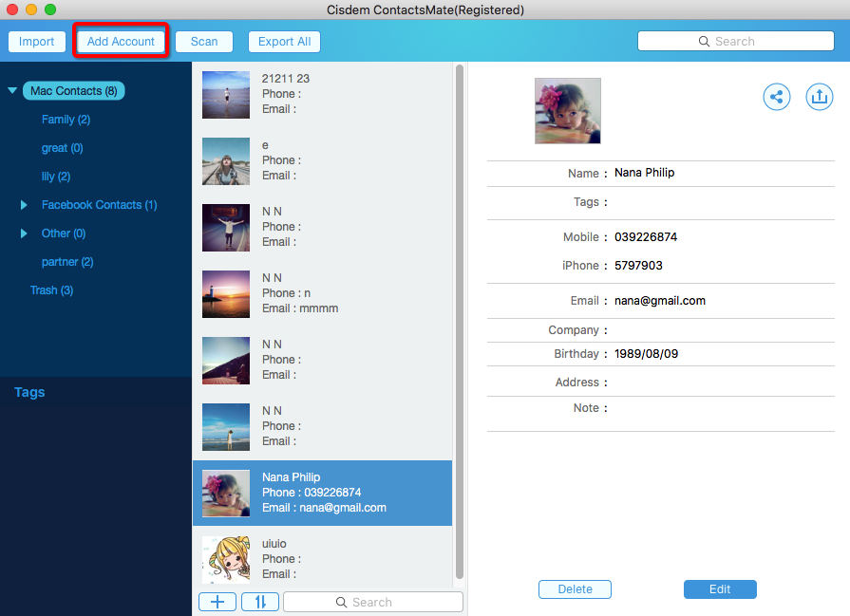Image resolution: width=850 pixels, height=616 pixels.
Task: Select the partner group
Action: [67, 262]
